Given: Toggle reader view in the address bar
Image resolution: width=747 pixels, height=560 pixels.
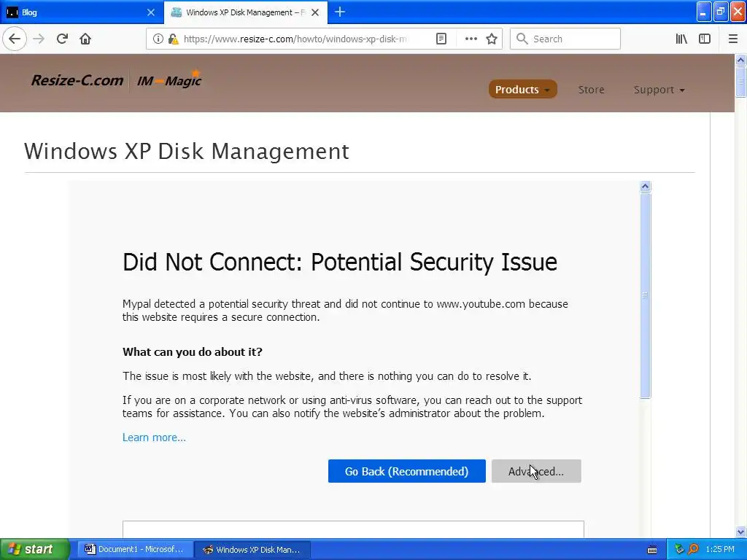Looking at the screenshot, I should click(441, 39).
